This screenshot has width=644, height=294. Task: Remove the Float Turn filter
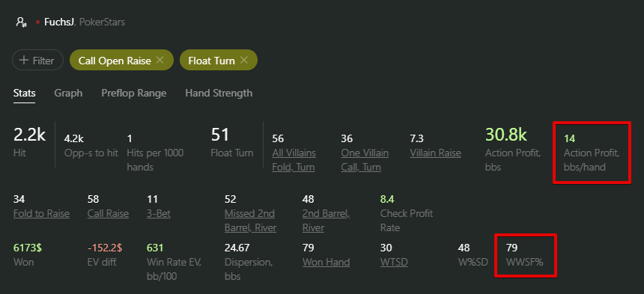coord(244,61)
